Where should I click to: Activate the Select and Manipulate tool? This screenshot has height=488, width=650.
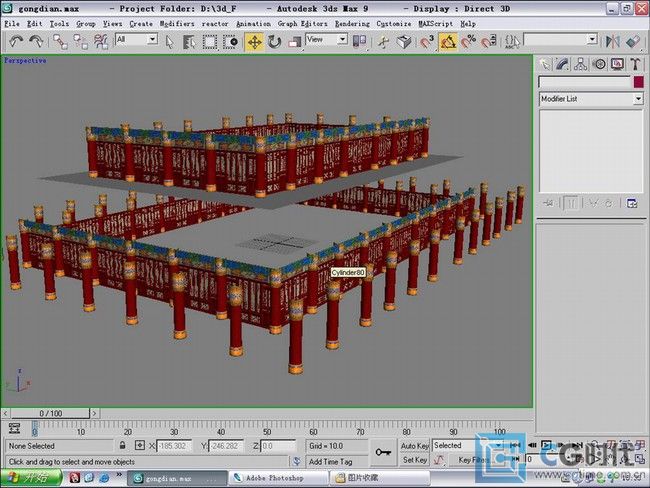[383, 42]
